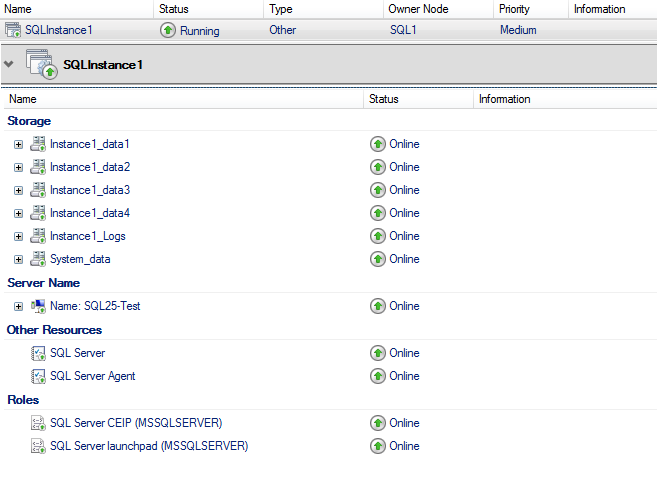Image resolution: width=657 pixels, height=481 pixels.
Task: Expand the Name: SQL25-Test node
Action: point(18,307)
